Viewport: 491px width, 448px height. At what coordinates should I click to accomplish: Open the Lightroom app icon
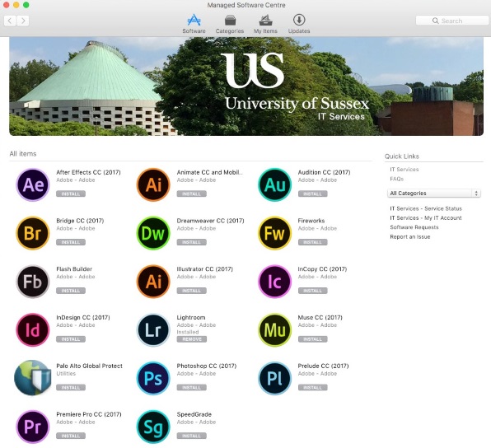tap(153, 329)
